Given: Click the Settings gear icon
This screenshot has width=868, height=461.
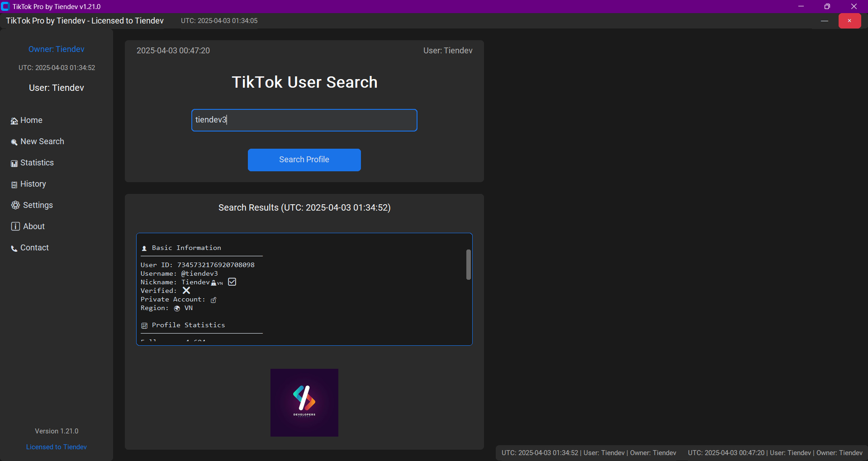Looking at the screenshot, I should pyautogui.click(x=15, y=205).
